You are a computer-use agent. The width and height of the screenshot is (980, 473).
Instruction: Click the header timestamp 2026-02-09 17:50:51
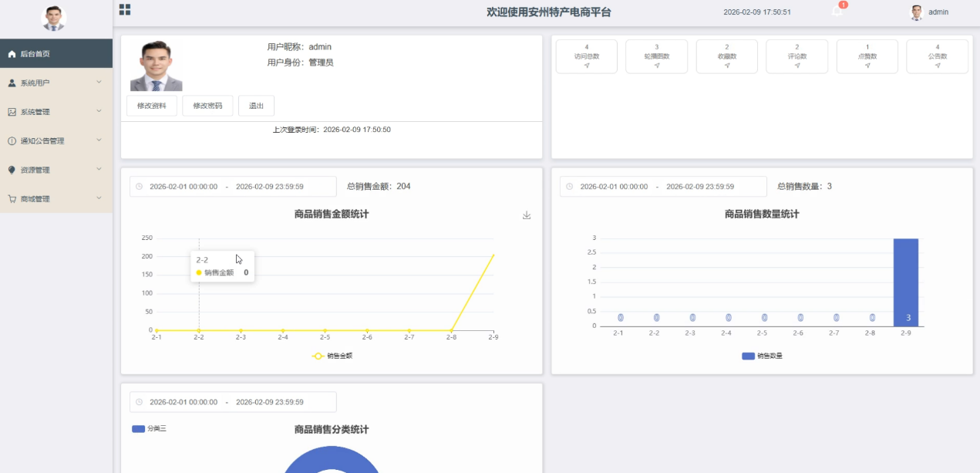[x=757, y=12]
